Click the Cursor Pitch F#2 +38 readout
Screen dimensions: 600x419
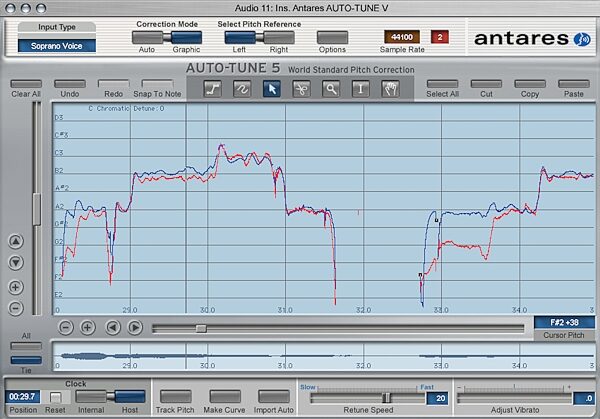(x=564, y=323)
